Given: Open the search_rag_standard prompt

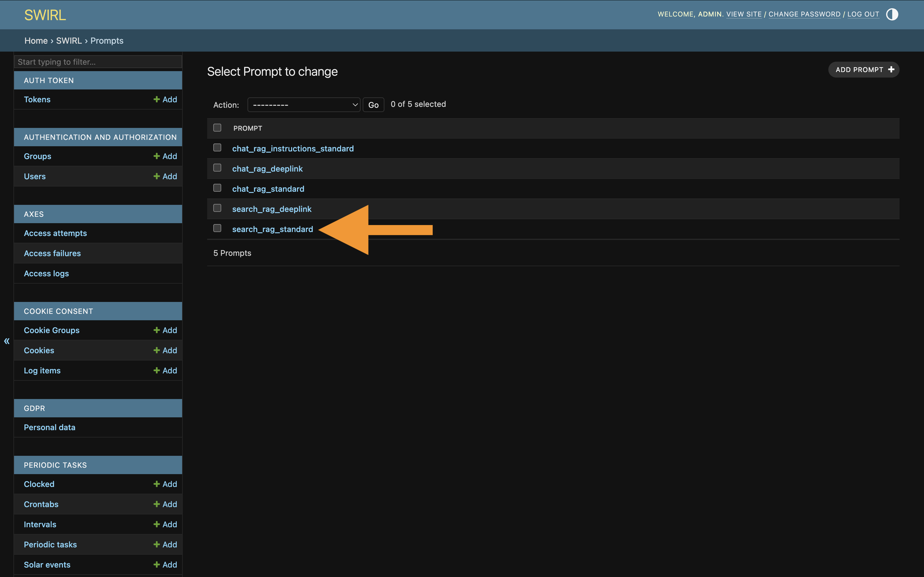Looking at the screenshot, I should point(273,229).
